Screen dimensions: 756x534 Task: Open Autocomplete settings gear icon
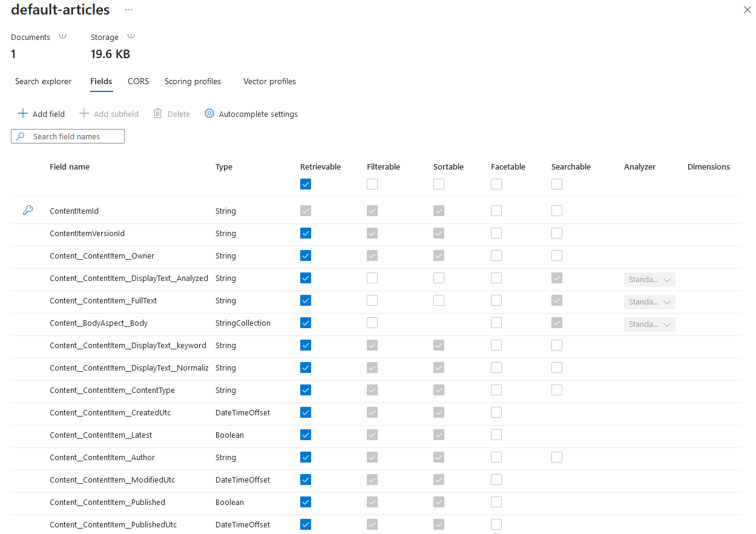[209, 114]
